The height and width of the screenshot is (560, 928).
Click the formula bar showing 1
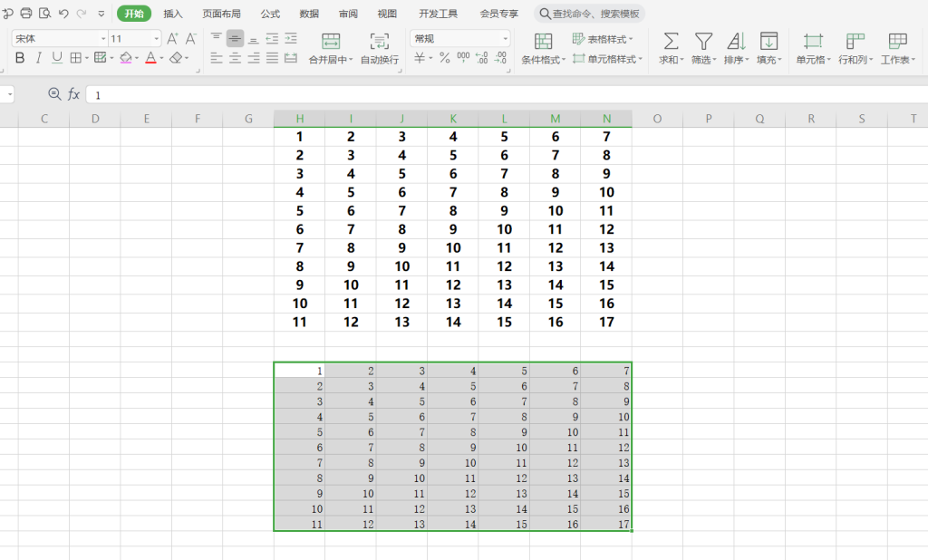click(507, 95)
